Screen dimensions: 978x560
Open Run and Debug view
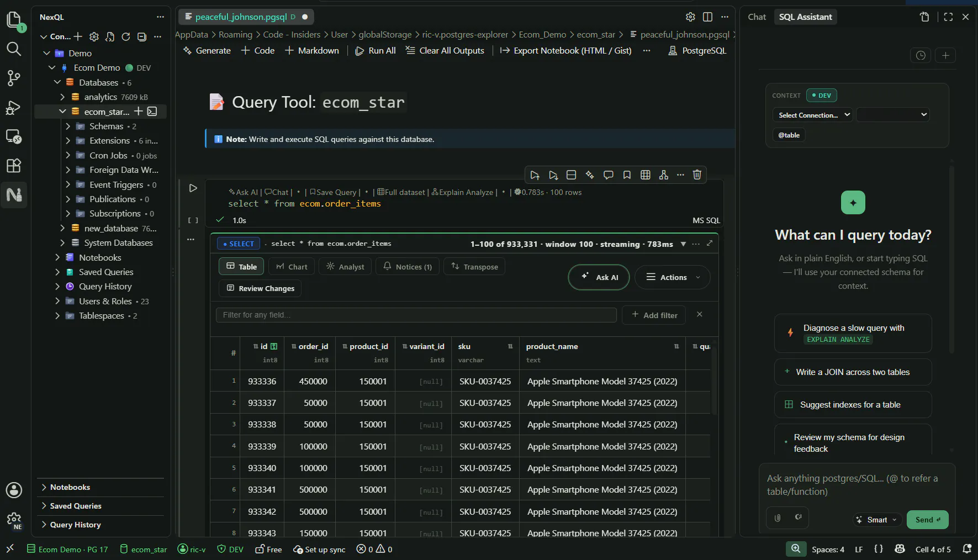click(14, 107)
